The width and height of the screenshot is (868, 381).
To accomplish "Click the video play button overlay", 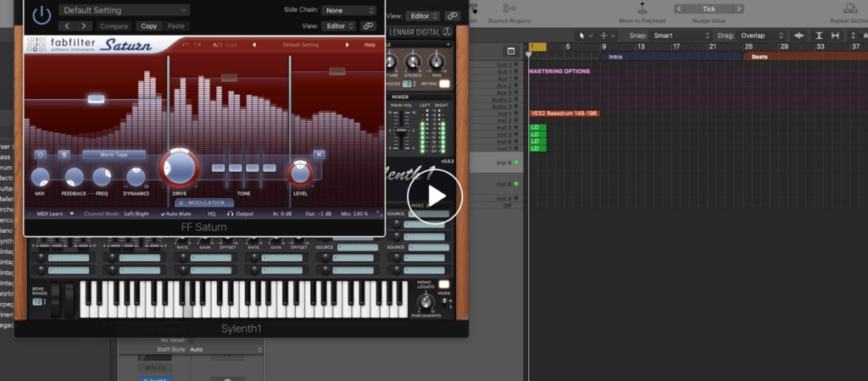I will click(x=437, y=196).
